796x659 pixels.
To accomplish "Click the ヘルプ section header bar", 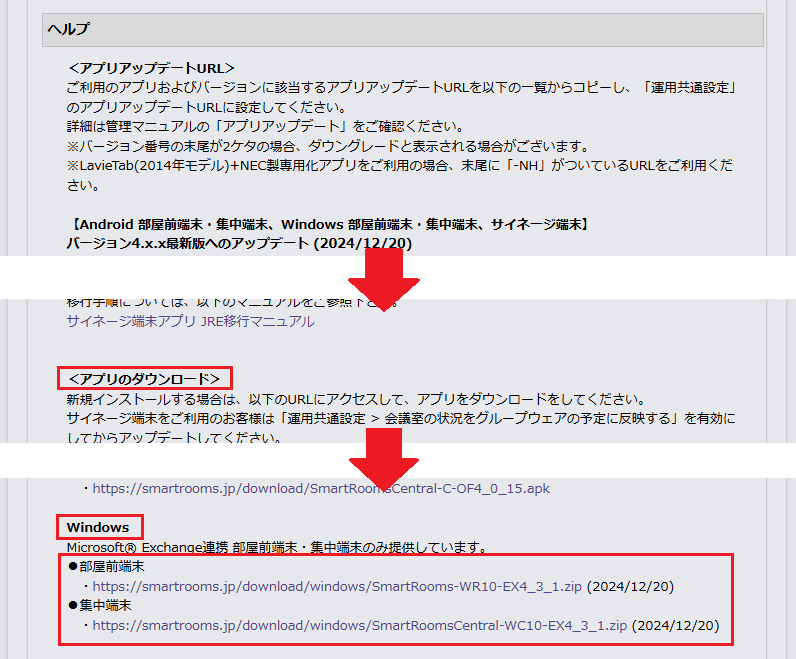I will point(398,30).
